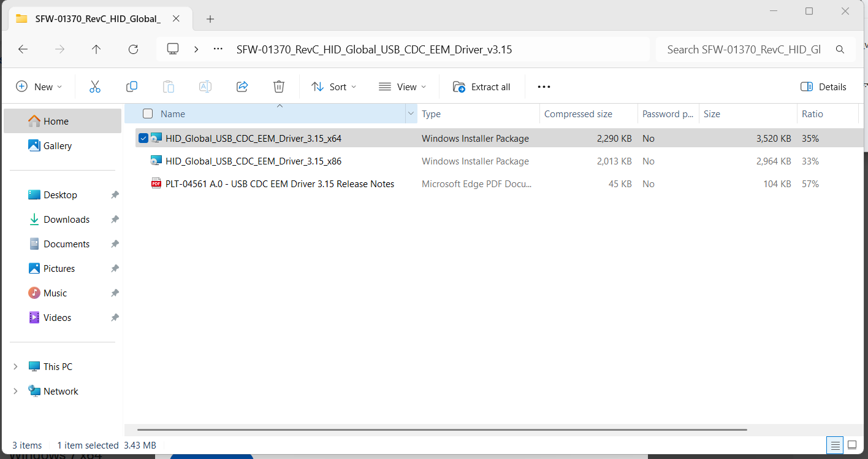This screenshot has width=868, height=459.
Task: Click the Cut scissors icon
Action: click(x=94, y=87)
